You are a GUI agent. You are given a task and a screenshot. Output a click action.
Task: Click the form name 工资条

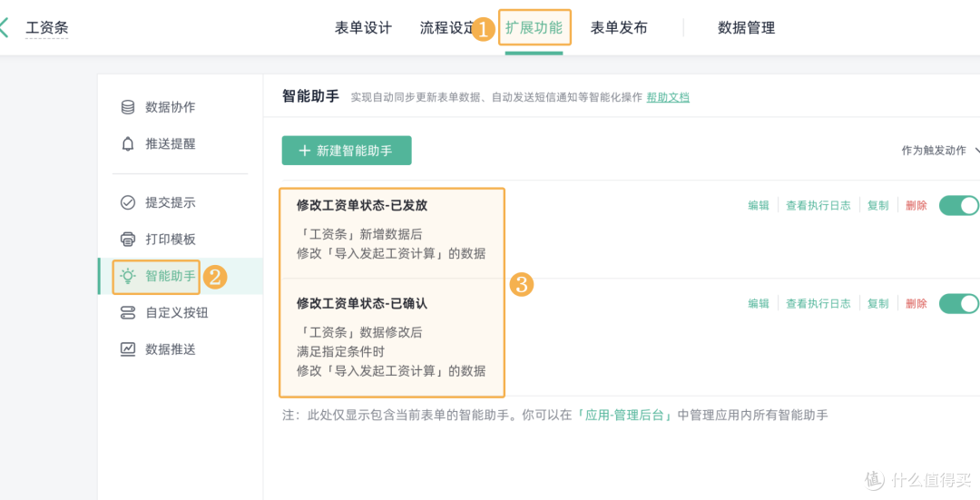coord(47,27)
